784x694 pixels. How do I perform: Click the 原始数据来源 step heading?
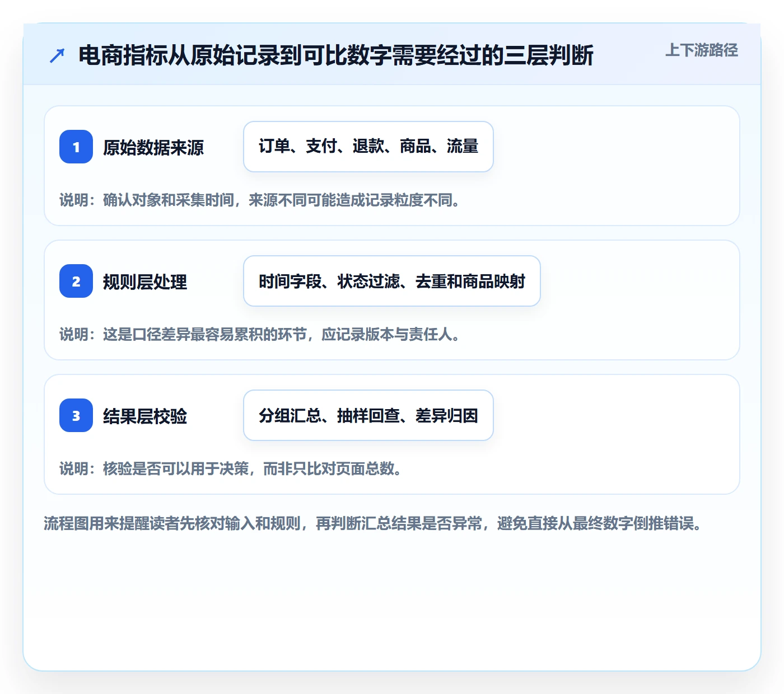(153, 147)
